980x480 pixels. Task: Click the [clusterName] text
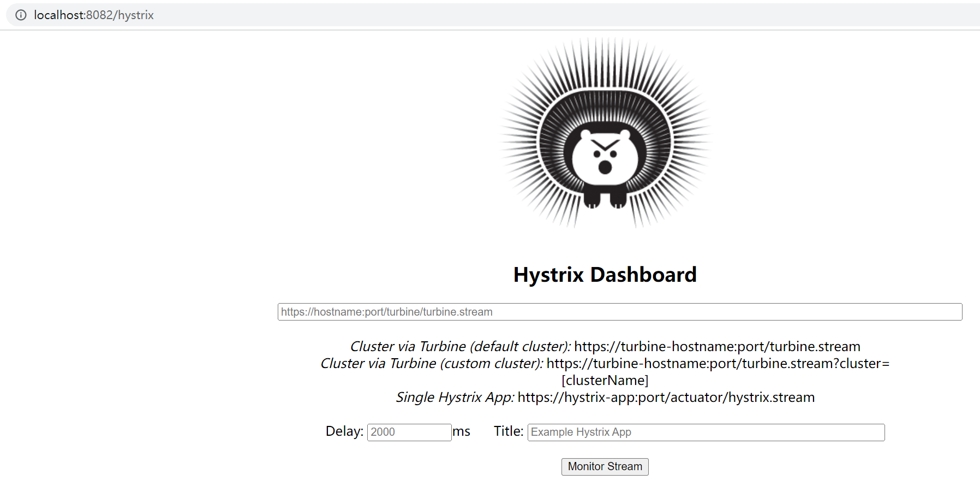click(605, 381)
